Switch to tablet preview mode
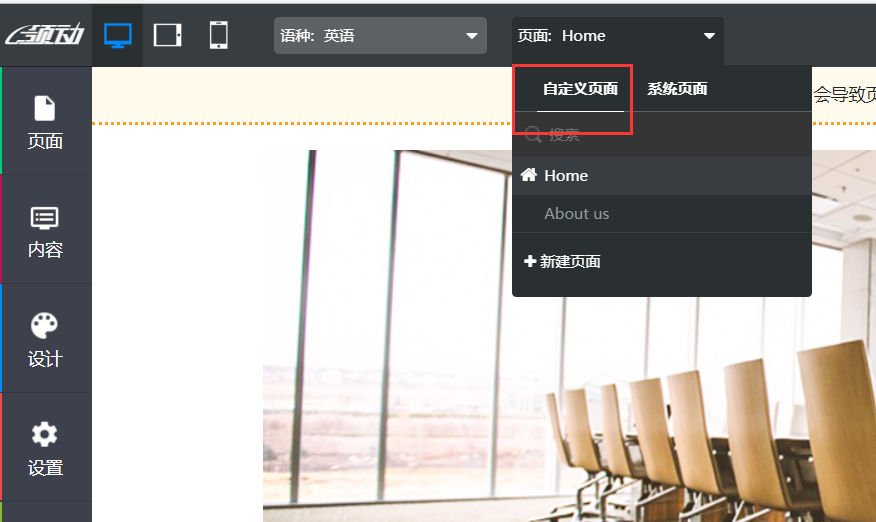Viewport: 876px width, 522px height. tap(168, 35)
